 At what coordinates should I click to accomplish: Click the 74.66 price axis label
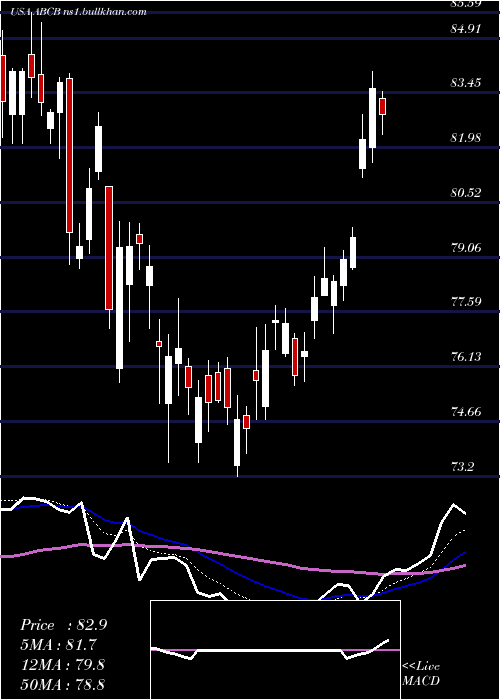[466, 412]
